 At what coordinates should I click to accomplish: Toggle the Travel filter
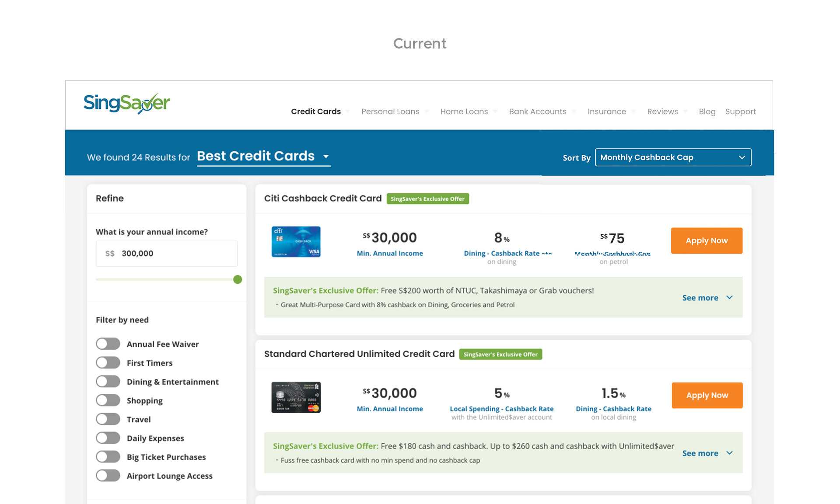coord(108,419)
